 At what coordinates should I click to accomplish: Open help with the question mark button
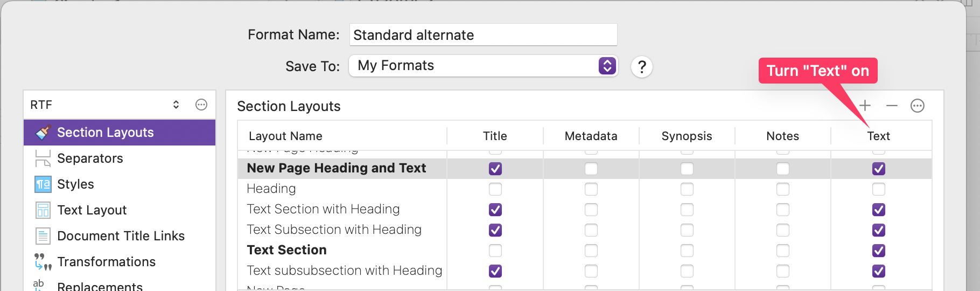pyautogui.click(x=642, y=67)
